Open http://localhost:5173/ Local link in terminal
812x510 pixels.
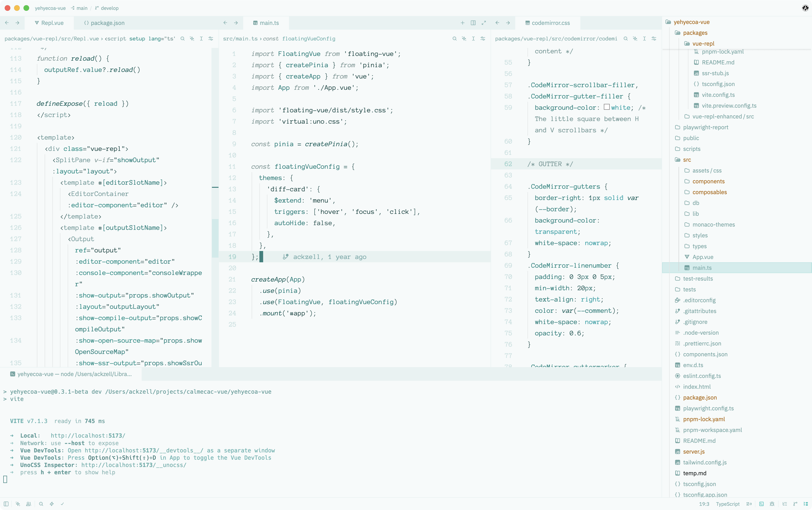[x=88, y=435]
